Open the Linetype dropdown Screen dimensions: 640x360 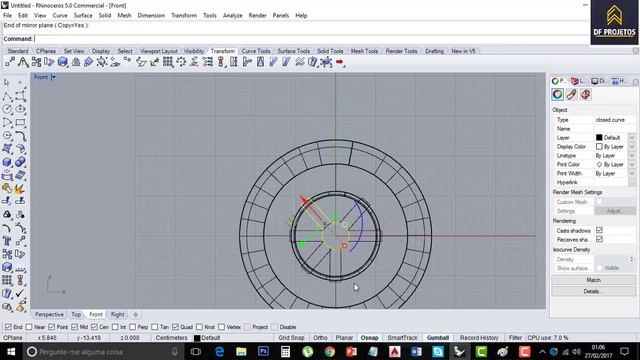coord(632,156)
